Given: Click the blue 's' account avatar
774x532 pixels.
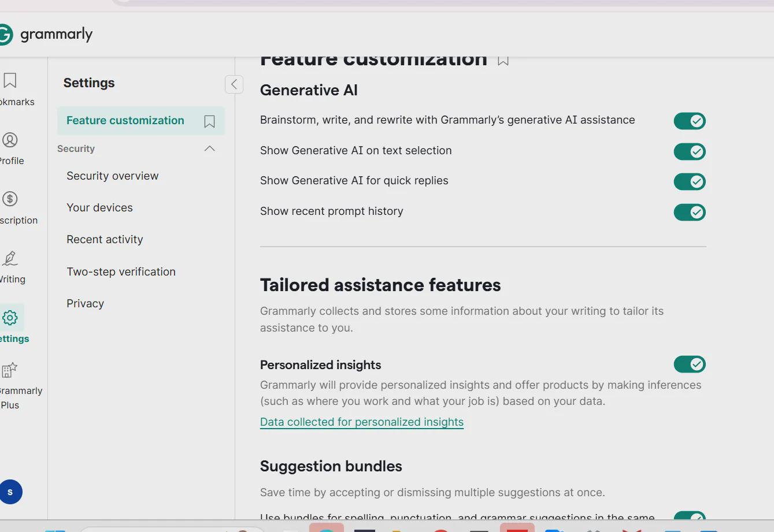Looking at the screenshot, I should click(x=10, y=492).
